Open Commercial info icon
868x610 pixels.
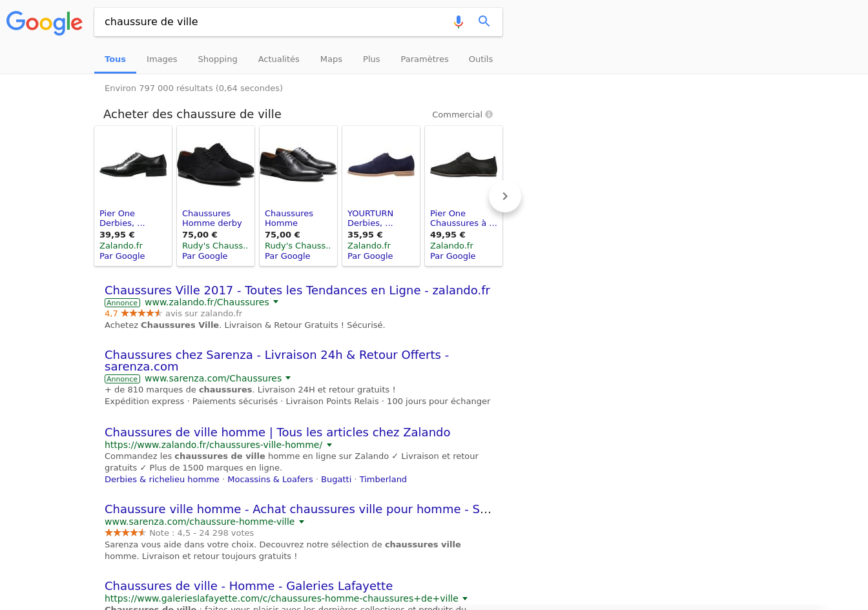click(489, 114)
